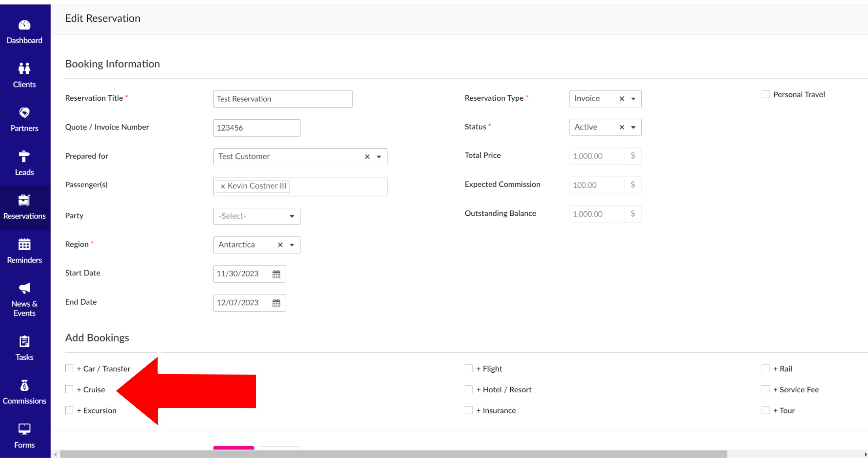Screen dimensions: 868x462
Task: Open the Dashboard gauge icon
Action: (x=24, y=25)
